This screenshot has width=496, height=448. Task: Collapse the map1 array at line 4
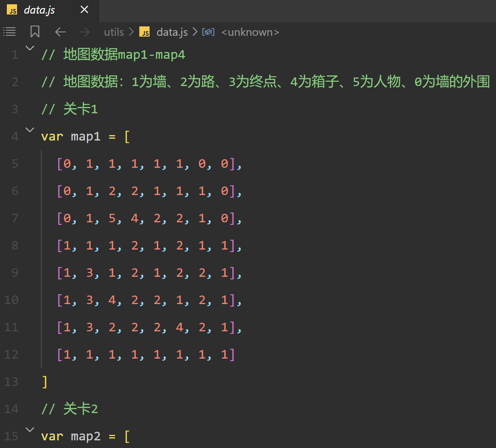(29, 129)
